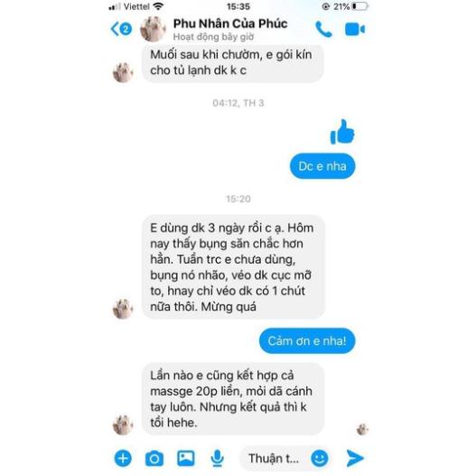The height and width of the screenshot is (476, 476).
Task: Open the contact name Phu Nhân Của Phúc
Action: [x=230, y=23]
